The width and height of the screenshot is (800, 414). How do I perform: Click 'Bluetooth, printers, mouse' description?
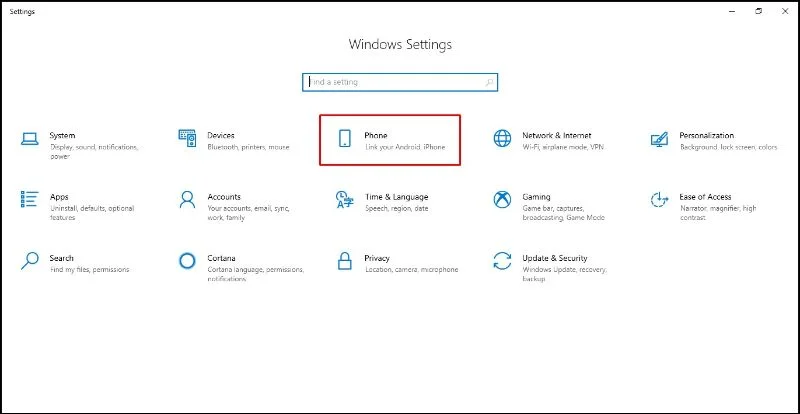pyautogui.click(x=248, y=147)
